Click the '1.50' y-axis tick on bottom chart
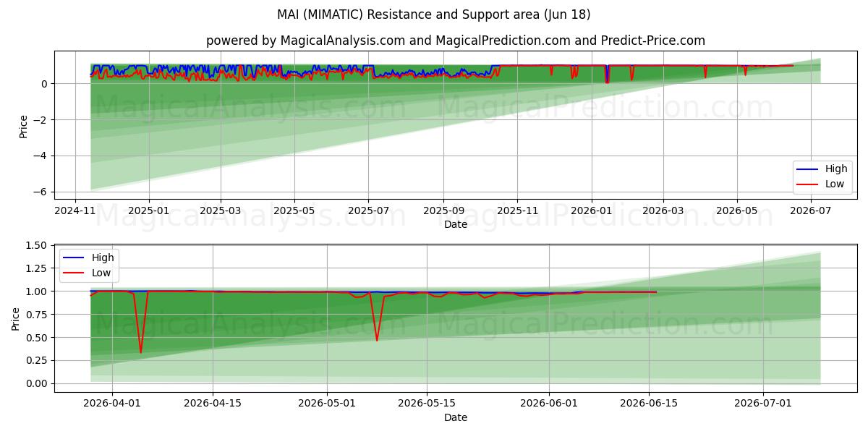Image resolution: width=868 pixels, height=434 pixels. 38,245
